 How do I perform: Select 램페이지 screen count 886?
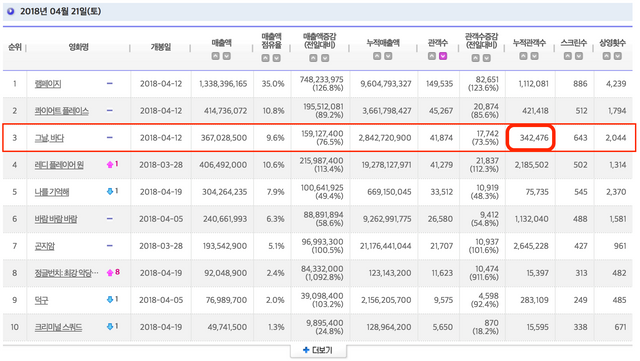point(580,84)
